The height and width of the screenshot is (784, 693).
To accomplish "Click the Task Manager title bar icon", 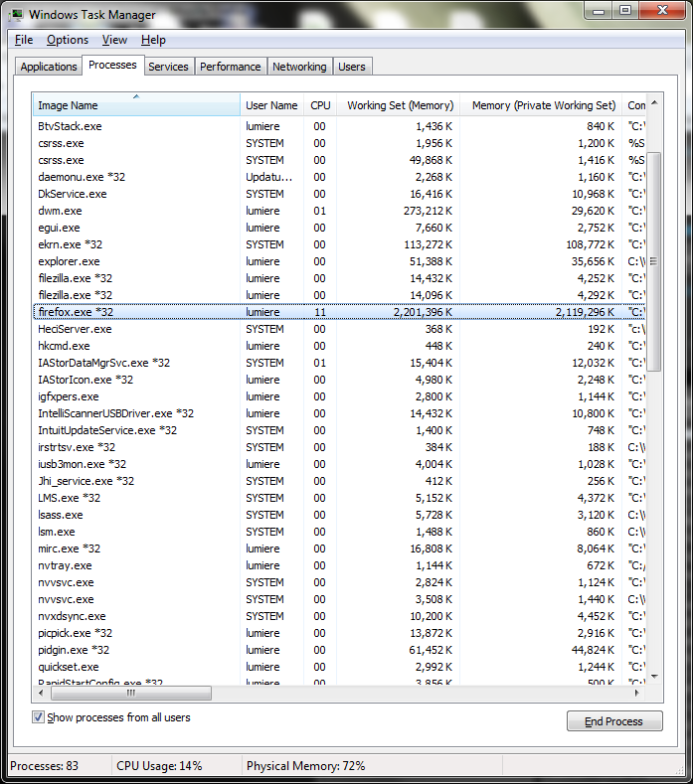I will click(16, 15).
